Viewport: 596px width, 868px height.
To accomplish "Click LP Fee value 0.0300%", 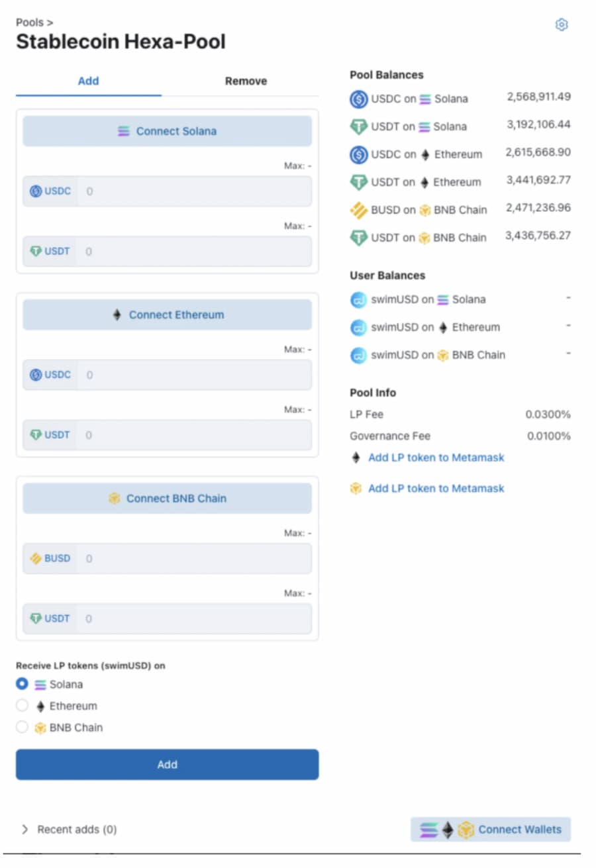I will click(548, 414).
